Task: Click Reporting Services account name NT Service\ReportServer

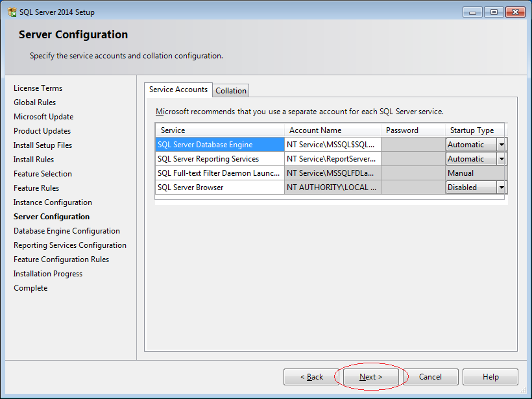Action: pyautogui.click(x=332, y=159)
